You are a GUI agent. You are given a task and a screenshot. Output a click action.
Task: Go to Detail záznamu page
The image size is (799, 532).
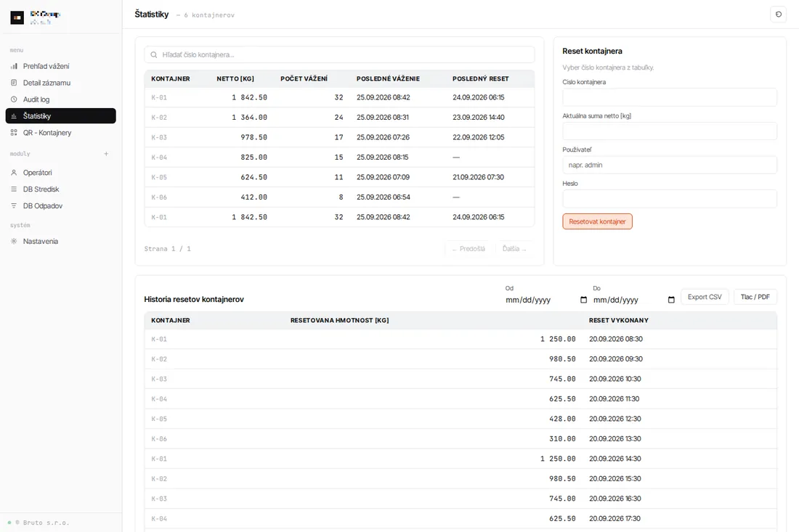point(60,83)
